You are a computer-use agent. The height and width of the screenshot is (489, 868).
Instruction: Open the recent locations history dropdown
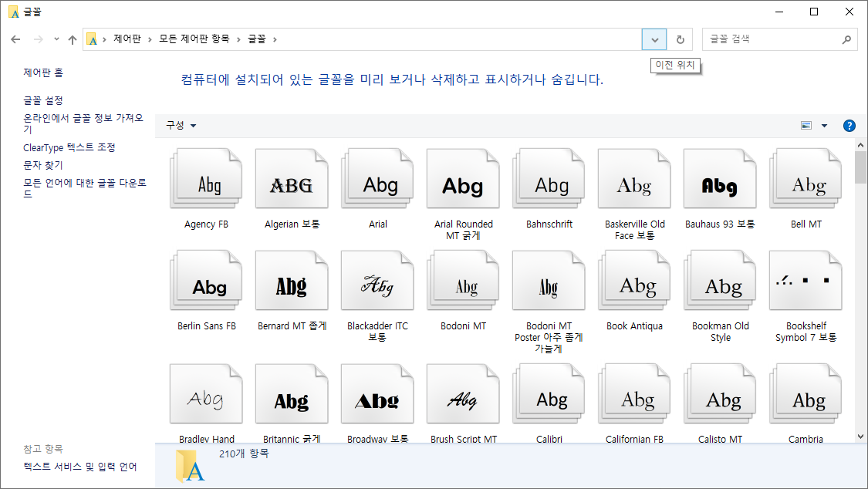coord(56,39)
